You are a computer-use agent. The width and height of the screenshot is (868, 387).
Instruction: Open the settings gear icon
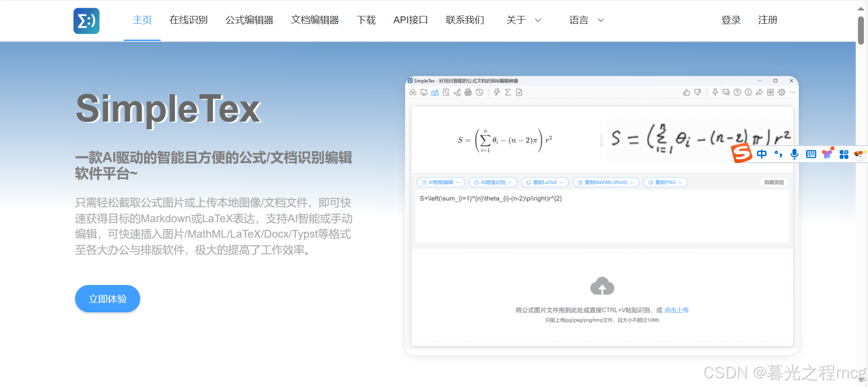click(782, 92)
